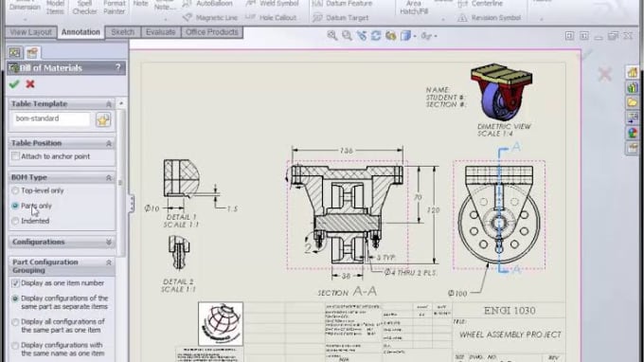Screen dimensions: 644x362
Task: Switch to Evaluate tab
Action: pos(161,32)
